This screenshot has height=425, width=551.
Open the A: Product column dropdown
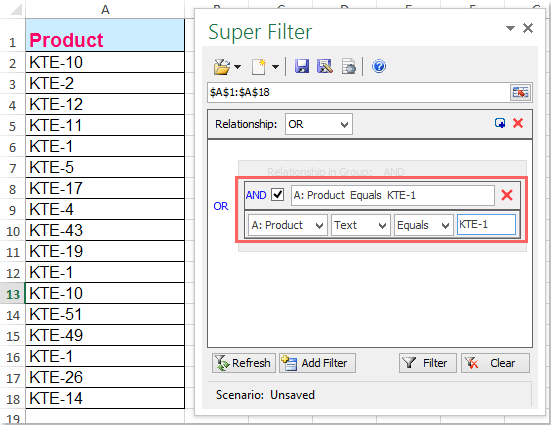[288, 225]
